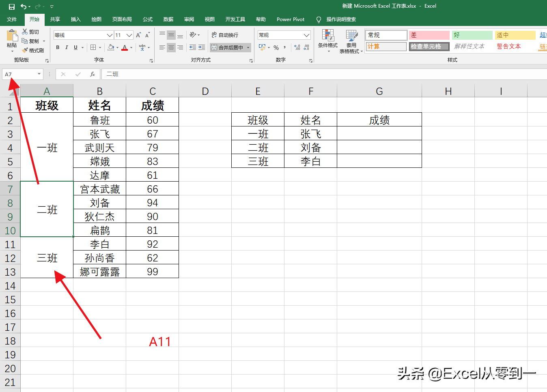The image size is (547, 392).
Task: Click Merge & Center (合并后居中) button
Action: (227, 47)
